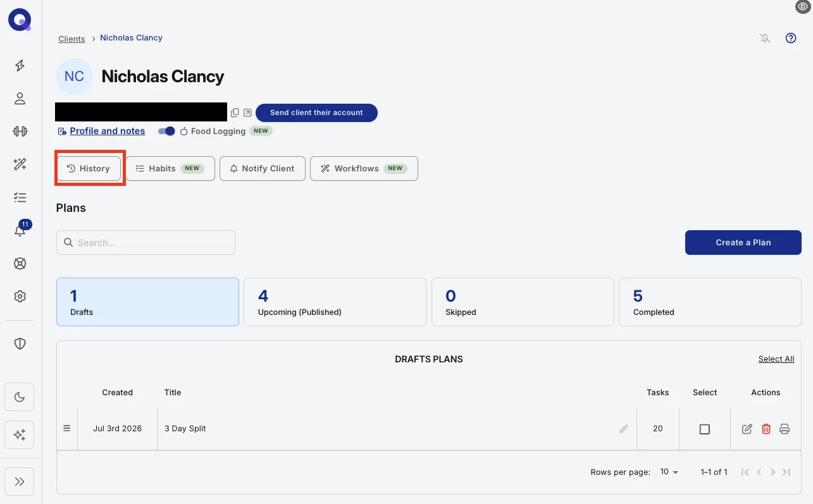Click the Tasks count 20 cell
813x504 pixels.
[x=658, y=429]
